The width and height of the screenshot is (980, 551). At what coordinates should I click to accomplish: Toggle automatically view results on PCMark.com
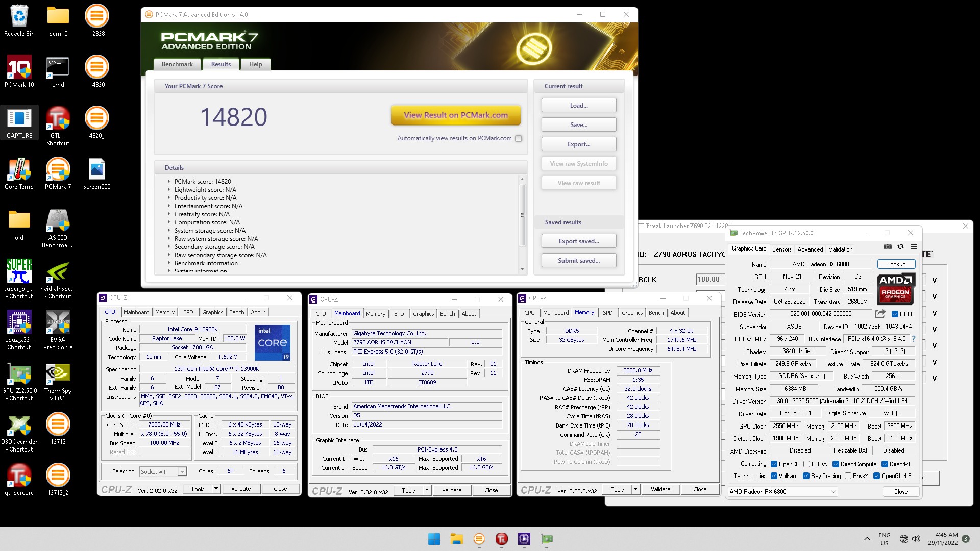pos(519,138)
